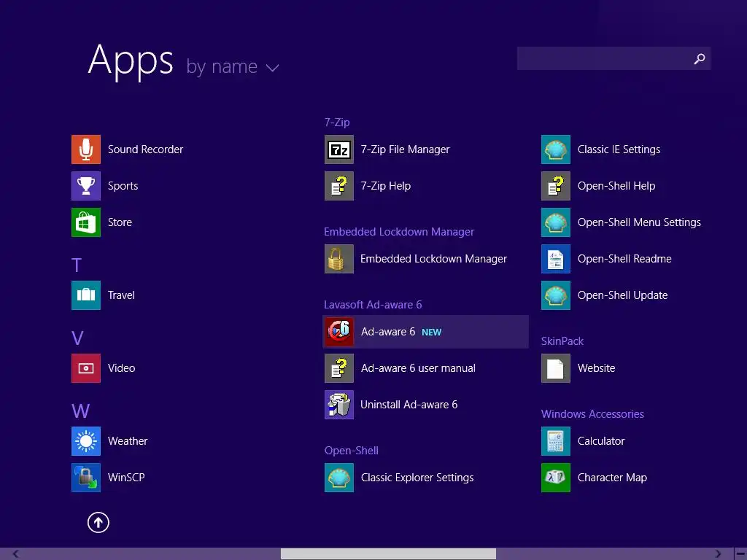Click the letter W section header
The height and width of the screenshot is (560, 747).
(x=80, y=411)
